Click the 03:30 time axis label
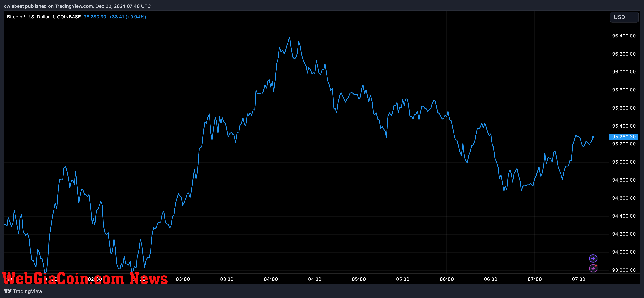This screenshot has width=644, height=298. (x=227, y=279)
